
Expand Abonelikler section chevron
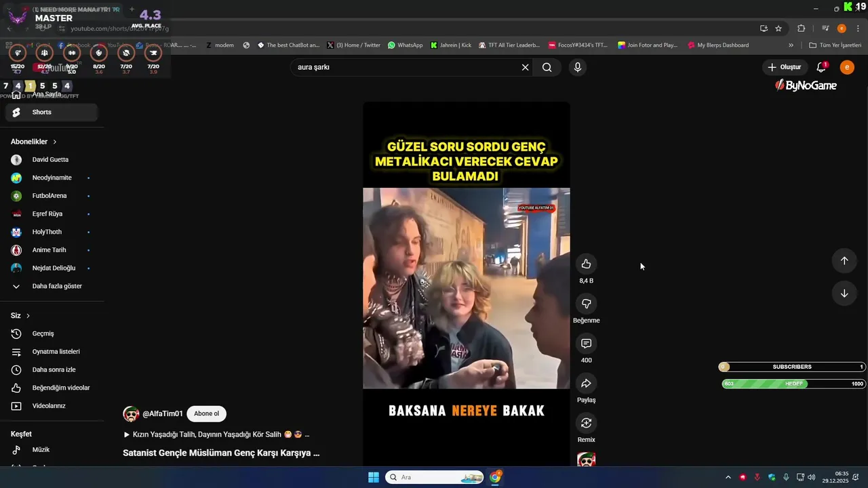click(54, 142)
